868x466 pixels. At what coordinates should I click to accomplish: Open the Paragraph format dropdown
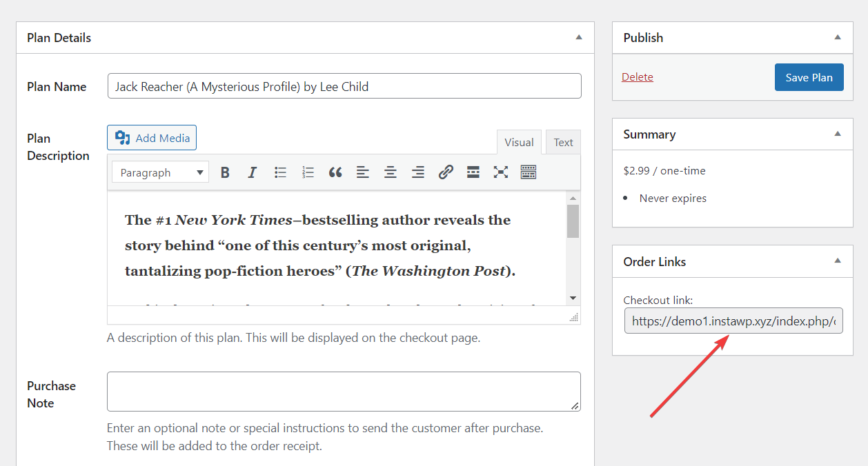tap(160, 172)
